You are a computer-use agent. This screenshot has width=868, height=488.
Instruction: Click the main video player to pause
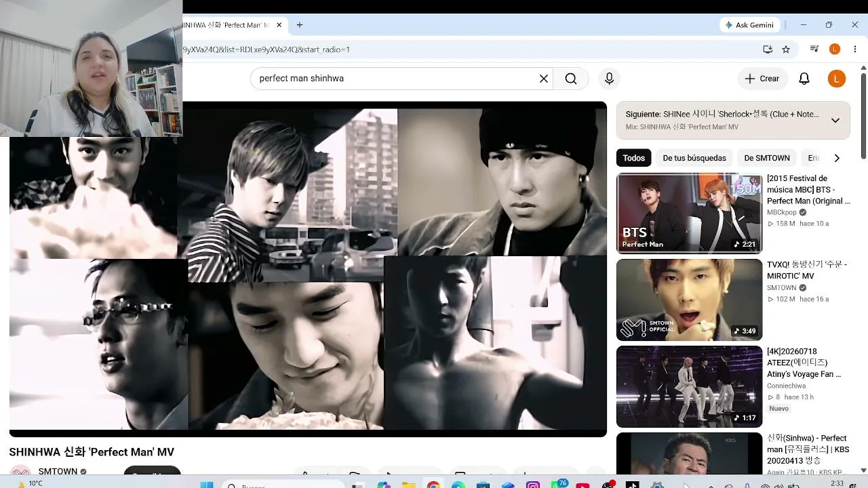(x=308, y=269)
